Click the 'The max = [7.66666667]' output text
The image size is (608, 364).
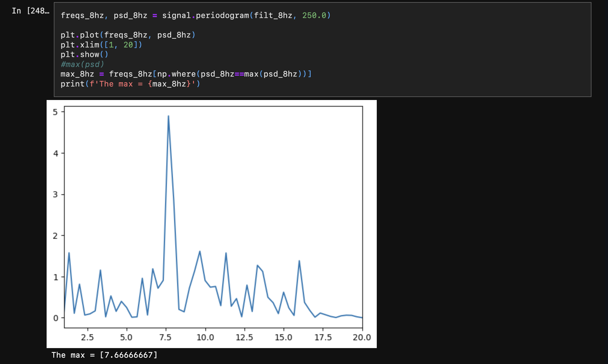click(x=104, y=355)
